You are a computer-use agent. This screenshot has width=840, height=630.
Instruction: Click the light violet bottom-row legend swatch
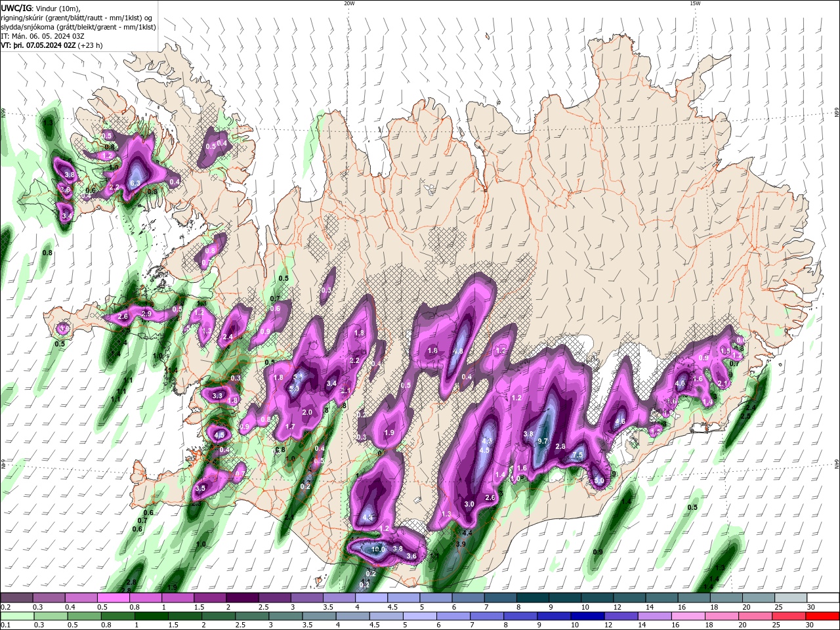tap(654, 616)
